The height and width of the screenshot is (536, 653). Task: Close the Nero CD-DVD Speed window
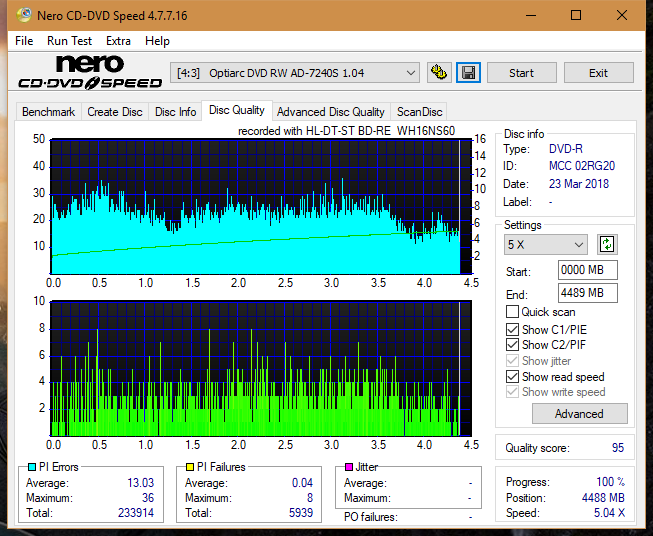(x=622, y=15)
